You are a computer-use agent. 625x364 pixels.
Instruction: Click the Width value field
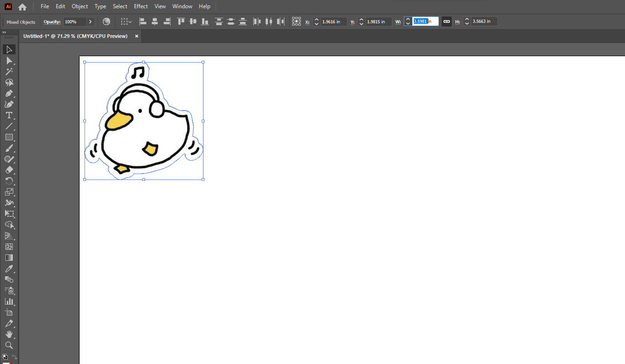click(x=425, y=21)
